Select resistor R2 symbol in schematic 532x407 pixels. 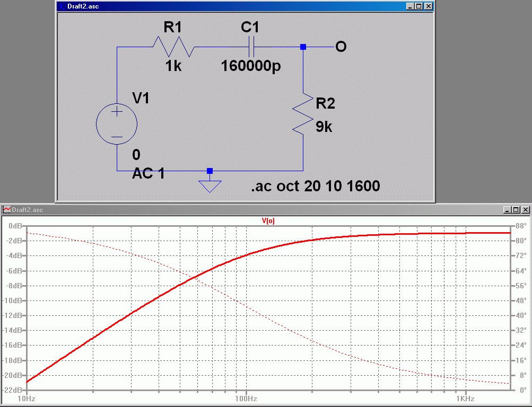click(x=303, y=113)
